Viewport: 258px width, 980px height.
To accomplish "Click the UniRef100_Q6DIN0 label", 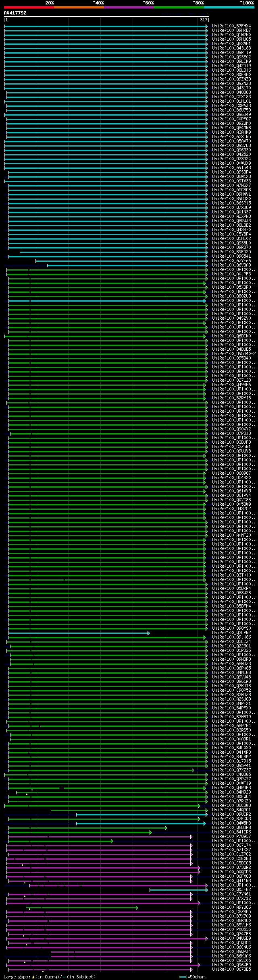I will tap(231, 336).
